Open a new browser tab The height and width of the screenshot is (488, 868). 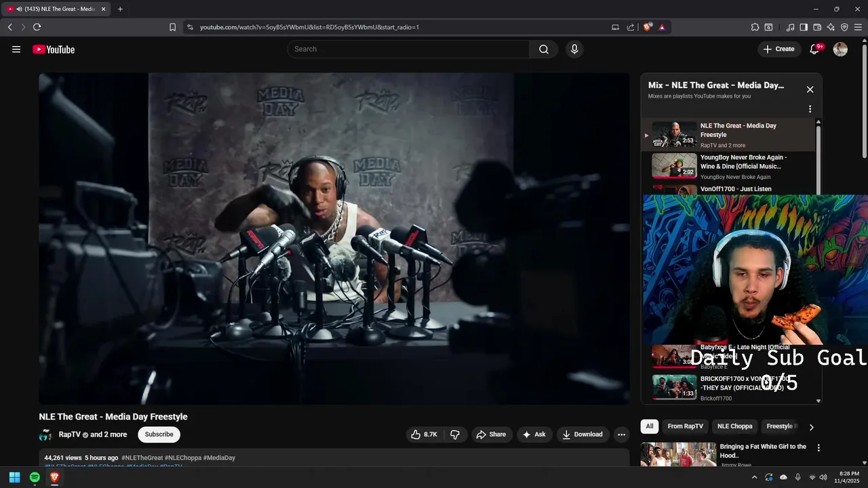pyautogui.click(x=120, y=9)
